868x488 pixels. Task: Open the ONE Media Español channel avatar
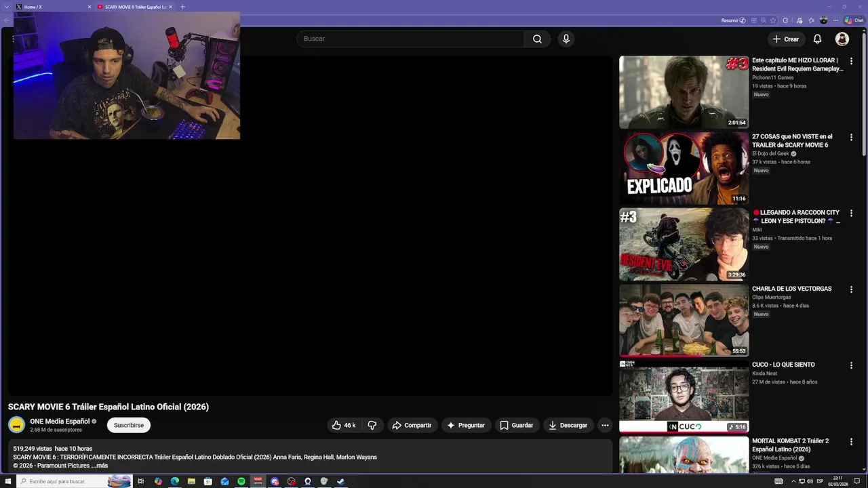[x=16, y=425]
